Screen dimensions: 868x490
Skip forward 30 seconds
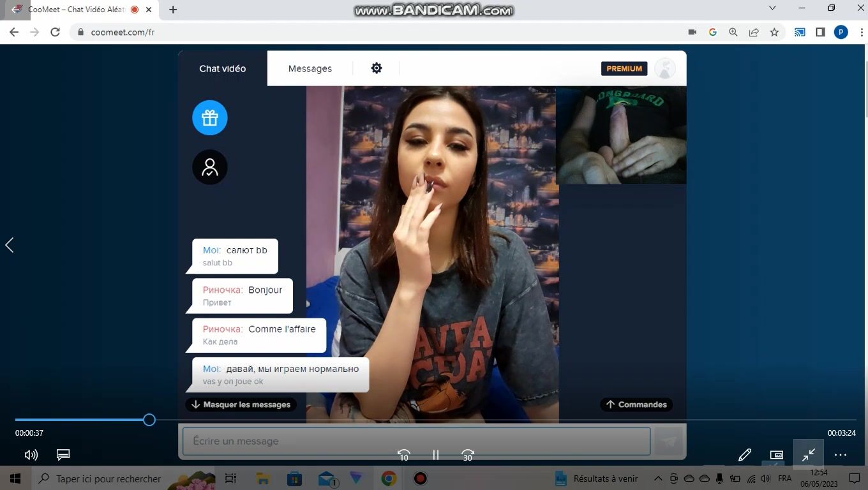(x=468, y=455)
